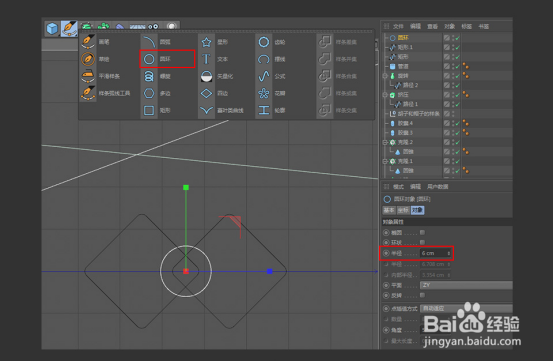Open the 平面 plane dropdown showing ZY

466,285
